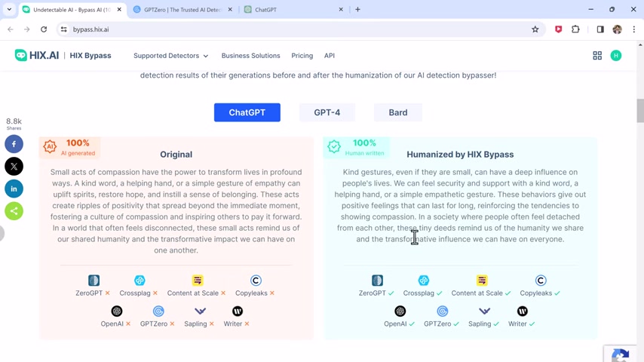Click Writer icon in Original panel
The width and height of the screenshot is (644, 362).
[238, 311]
